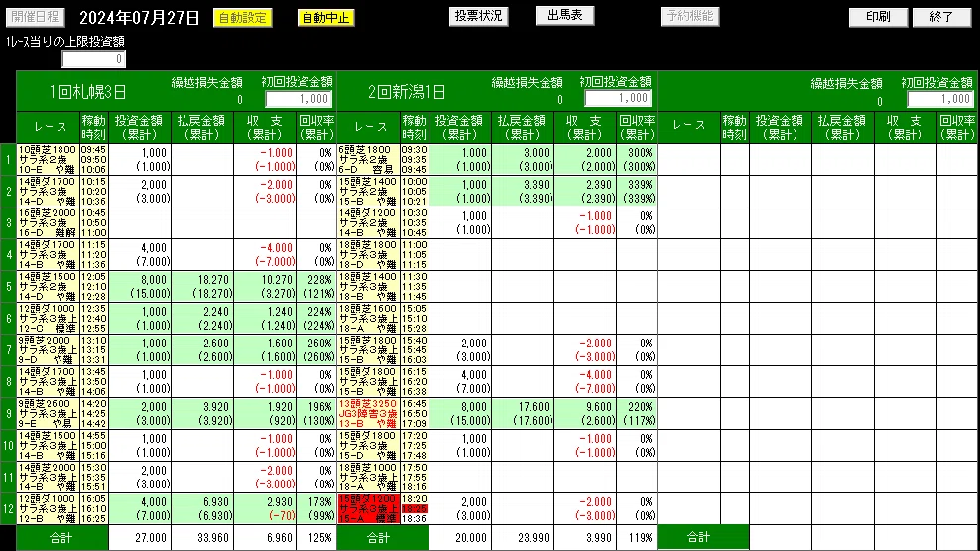
Task: Click Sapporo race 6 payout 2,240
Action: pyautogui.click(x=216, y=312)
